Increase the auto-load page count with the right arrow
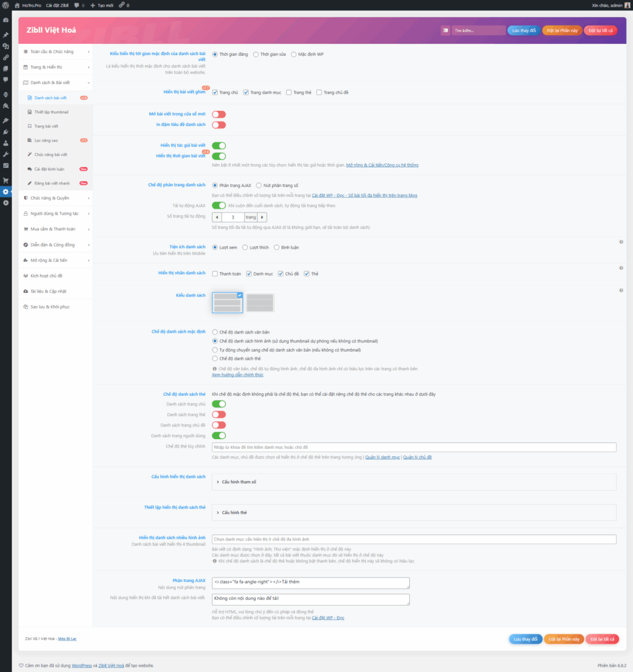633x672 pixels. (262, 217)
